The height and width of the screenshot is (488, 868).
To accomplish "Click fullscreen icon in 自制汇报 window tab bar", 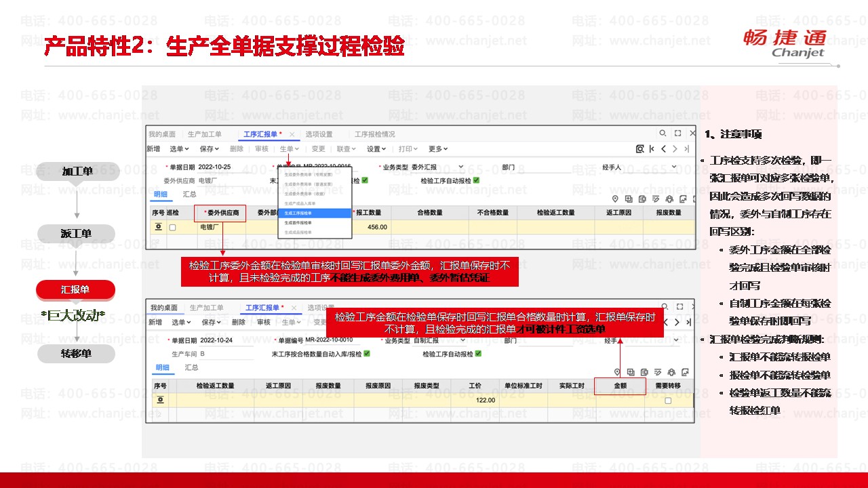I will coord(679,306).
